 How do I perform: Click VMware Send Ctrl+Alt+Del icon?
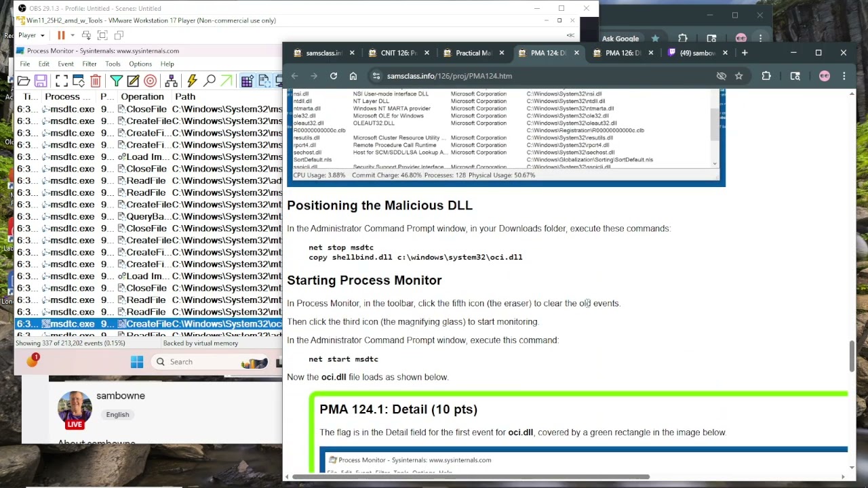click(x=86, y=35)
